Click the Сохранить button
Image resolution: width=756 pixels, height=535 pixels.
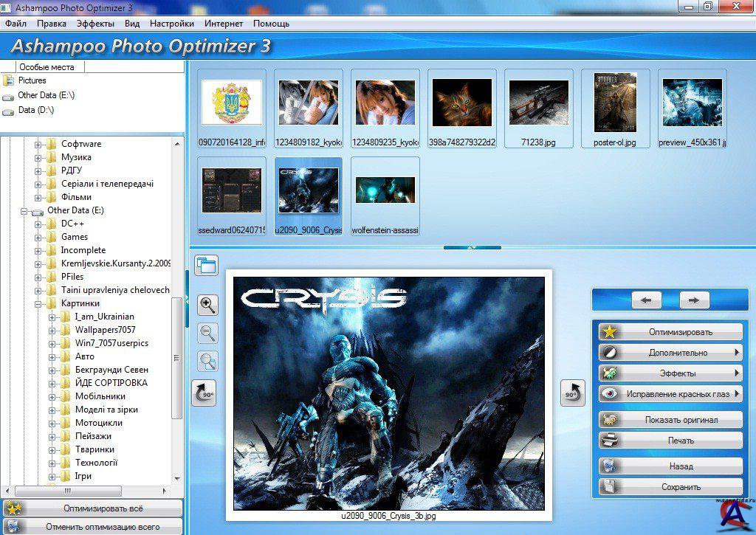pyautogui.click(x=670, y=487)
